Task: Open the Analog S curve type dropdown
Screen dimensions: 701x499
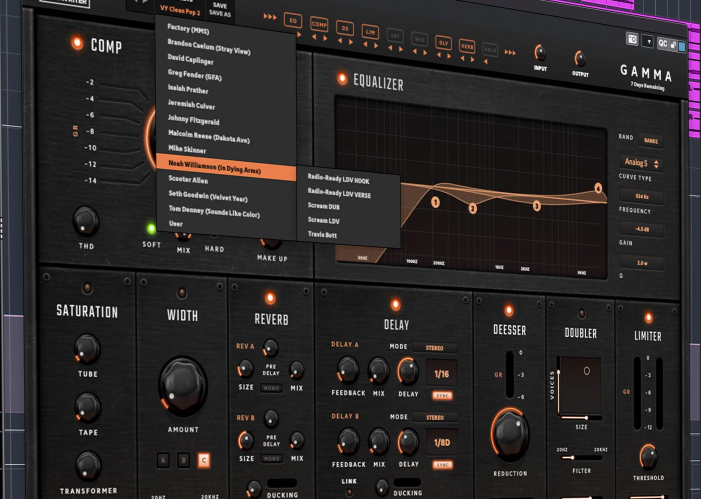Action: pyautogui.click(x=641, y=163)
